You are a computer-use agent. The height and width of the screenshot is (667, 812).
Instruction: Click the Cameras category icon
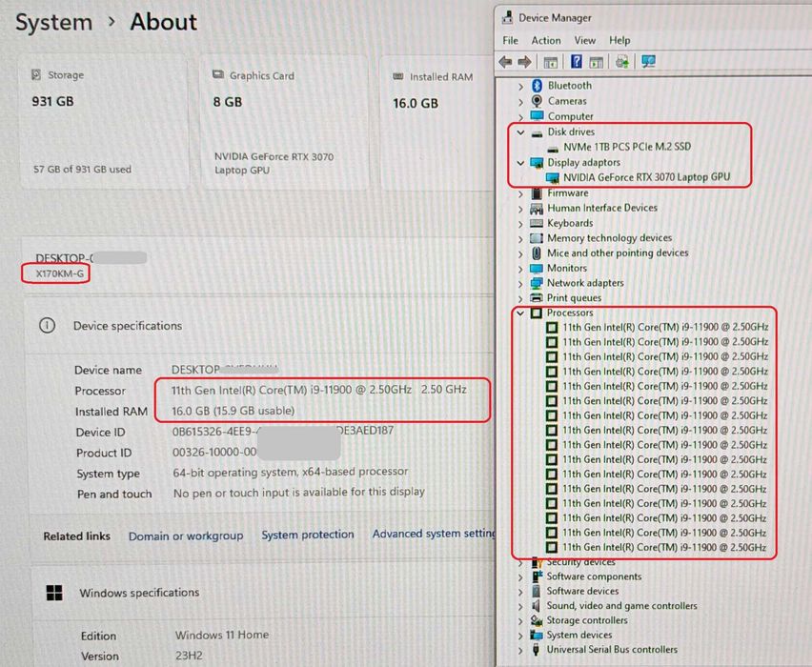point(537,100)
